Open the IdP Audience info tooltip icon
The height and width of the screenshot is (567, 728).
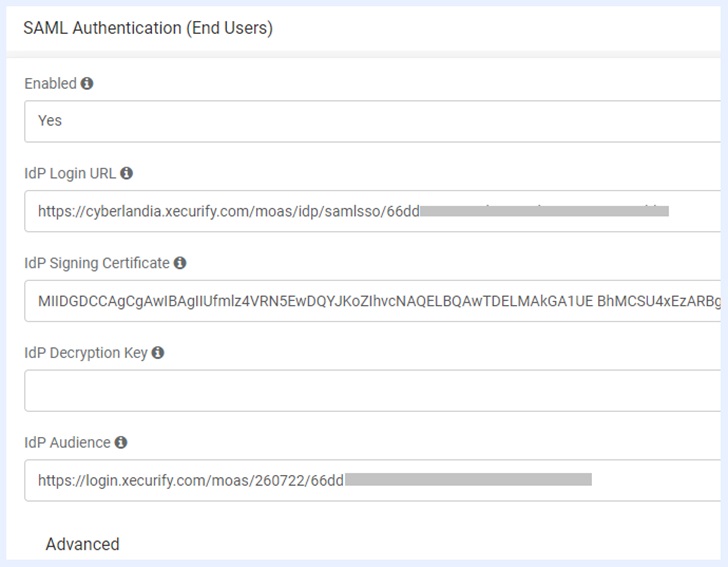tap(121, 442)
